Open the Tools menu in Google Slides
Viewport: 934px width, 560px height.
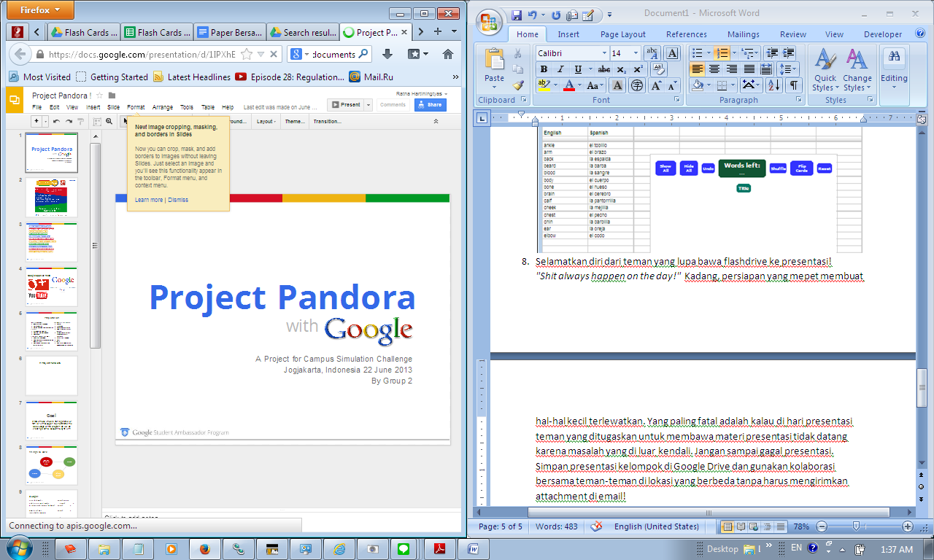click(187, 107)
